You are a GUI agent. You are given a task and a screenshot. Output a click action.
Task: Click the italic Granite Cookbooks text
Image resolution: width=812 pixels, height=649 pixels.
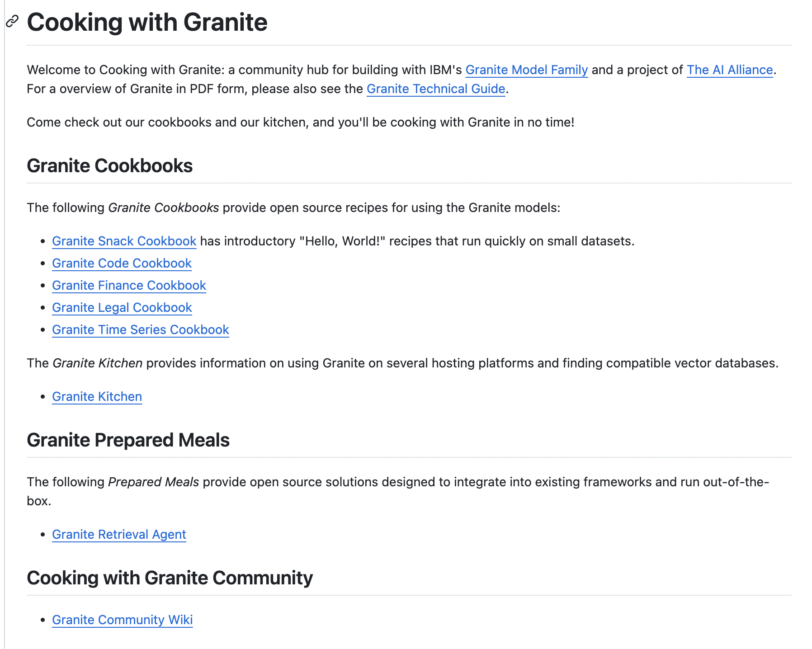click(x=164, y=208)
